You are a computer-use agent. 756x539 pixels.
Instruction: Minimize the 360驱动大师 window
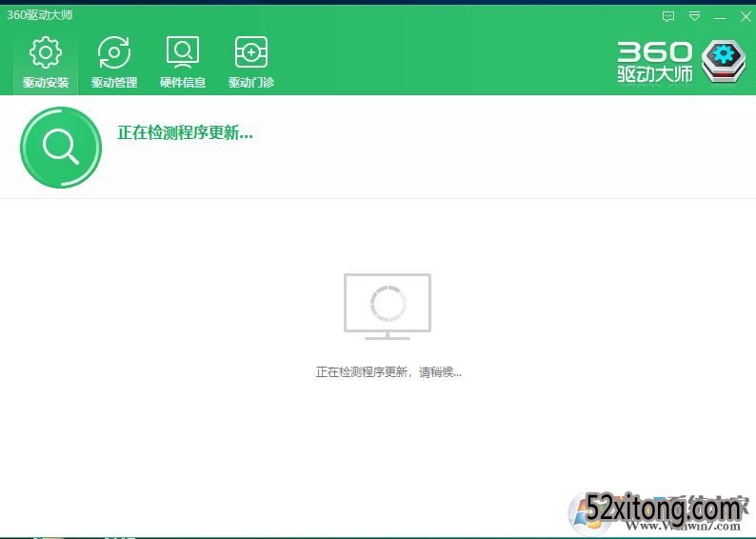pos(720,18)
